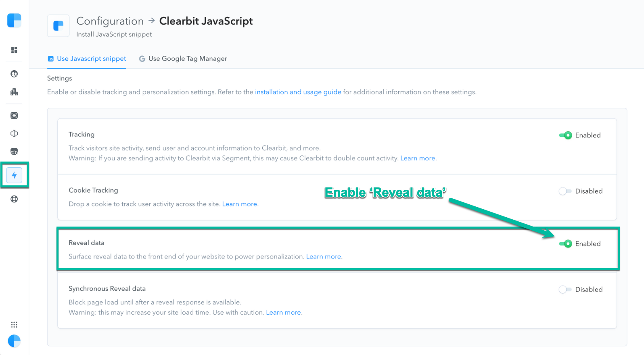The width and height of the screenshot is (644, 355).
Task: Open the stacked list sidebar icon
Action: pos(14,116)
